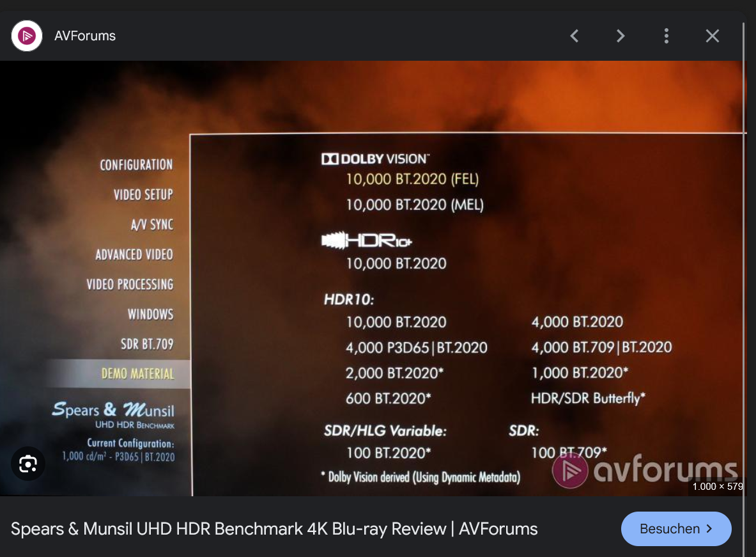756x557 pixels.
Task: Advance to the next image with the right chevron
Action: tap(621, 36)
